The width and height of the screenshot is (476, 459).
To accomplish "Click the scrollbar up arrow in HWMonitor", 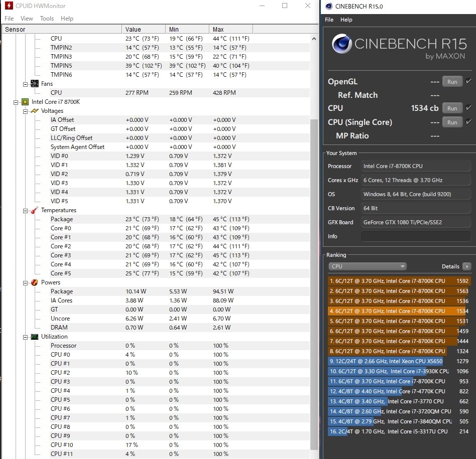I will click(314, 39).
